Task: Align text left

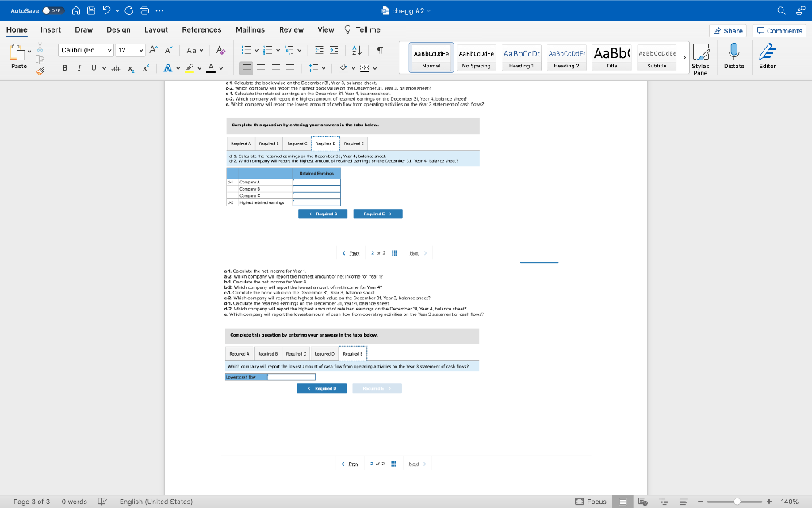Action: point(246,68)
